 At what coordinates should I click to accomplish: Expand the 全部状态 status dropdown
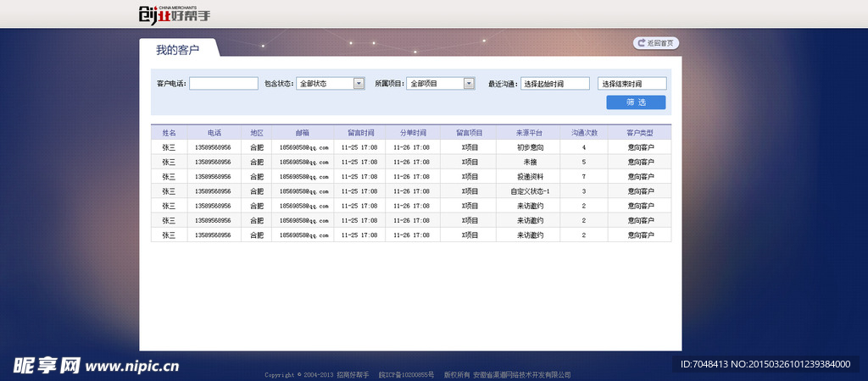click(359, 84)
